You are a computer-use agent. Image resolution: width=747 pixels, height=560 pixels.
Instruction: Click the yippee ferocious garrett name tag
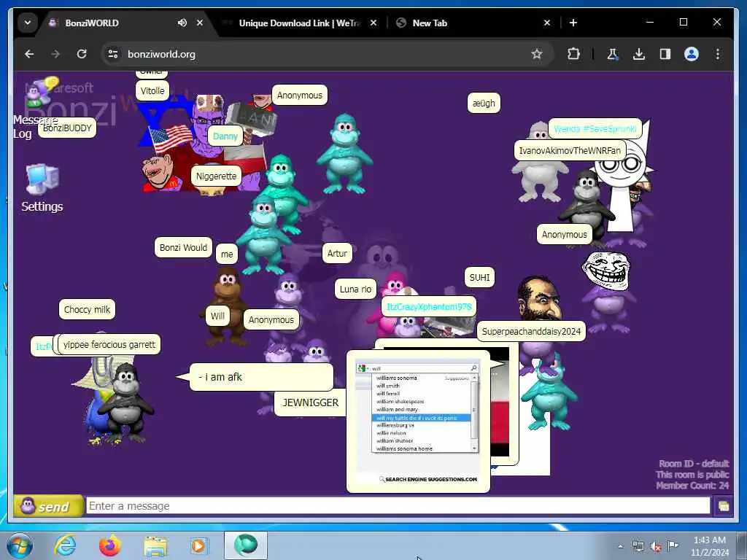[x=109, y=345]
